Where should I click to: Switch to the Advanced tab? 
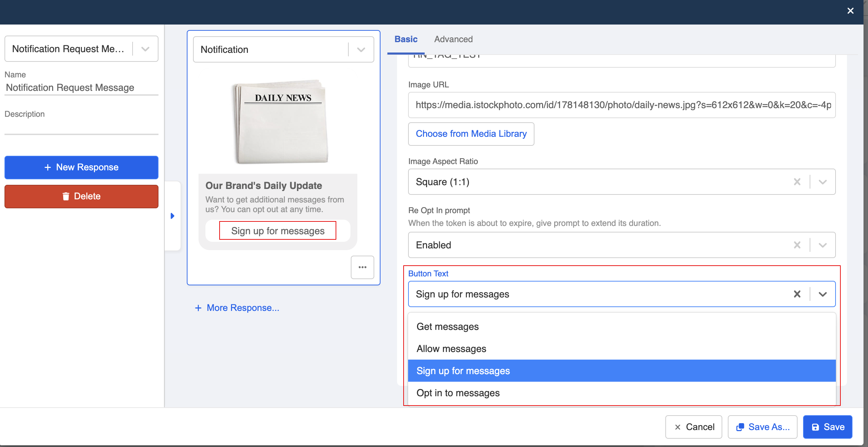(453, 39)
